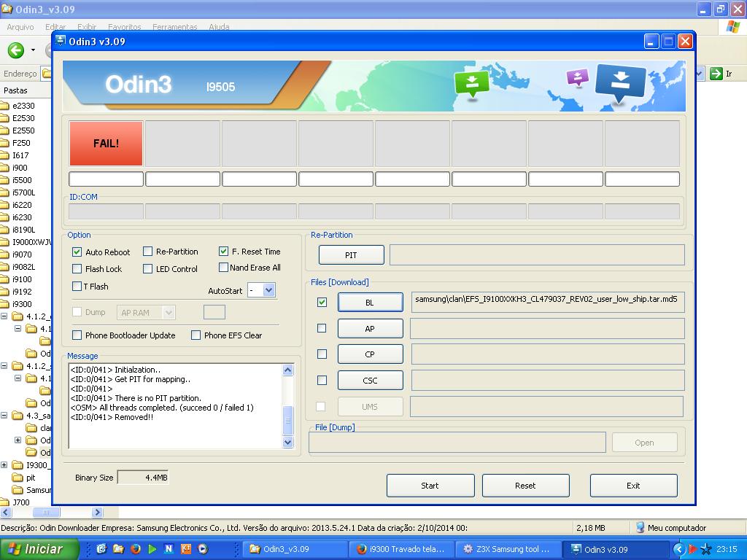Click the red flag tray icon

tap(693, 549)
